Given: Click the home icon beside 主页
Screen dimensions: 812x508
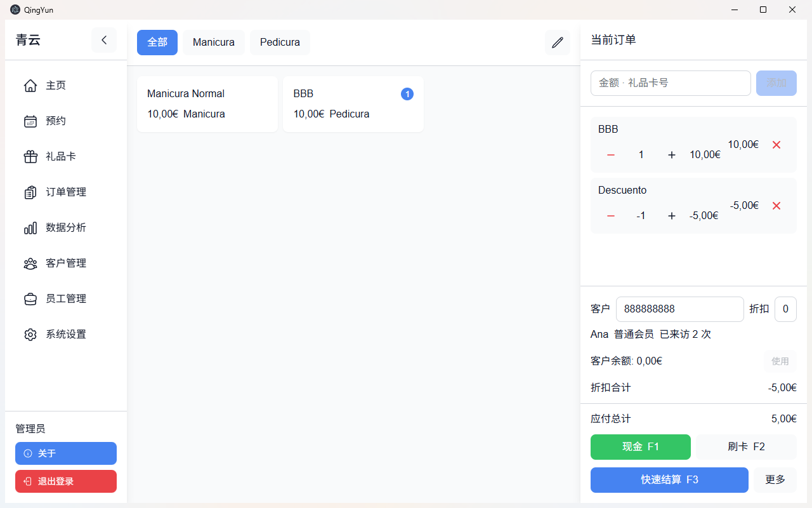Looking at the screenshot, I should click(30, 85).
